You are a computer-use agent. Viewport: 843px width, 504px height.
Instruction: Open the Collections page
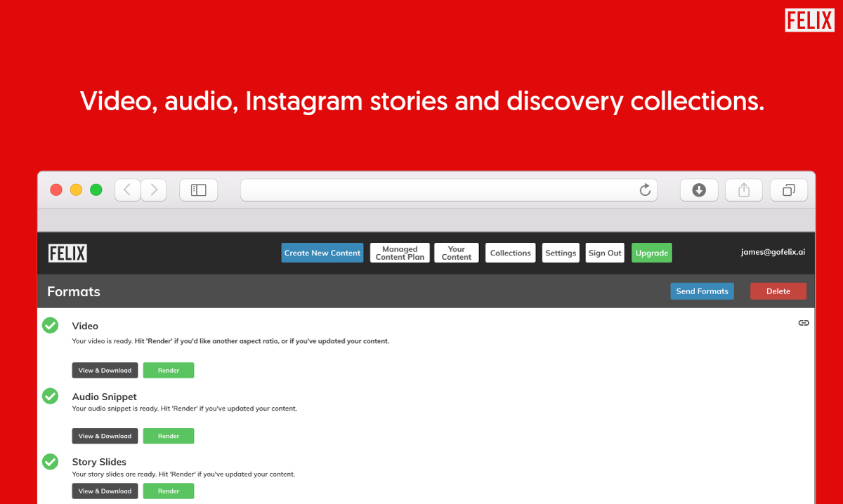(511, 253)
